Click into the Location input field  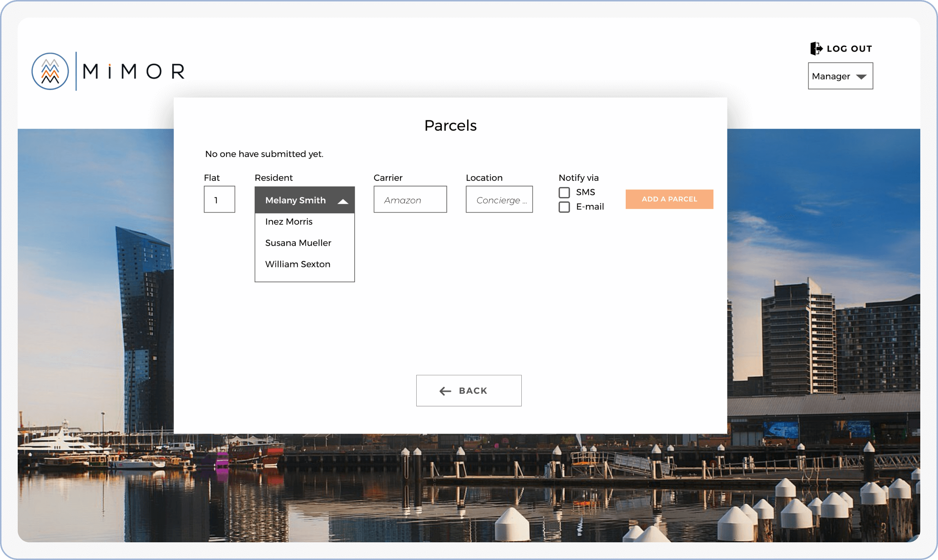click(x=499, y=200)
